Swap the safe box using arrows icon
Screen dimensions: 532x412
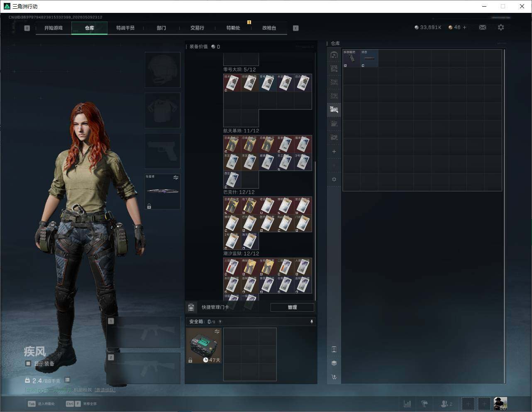(217, 331)
